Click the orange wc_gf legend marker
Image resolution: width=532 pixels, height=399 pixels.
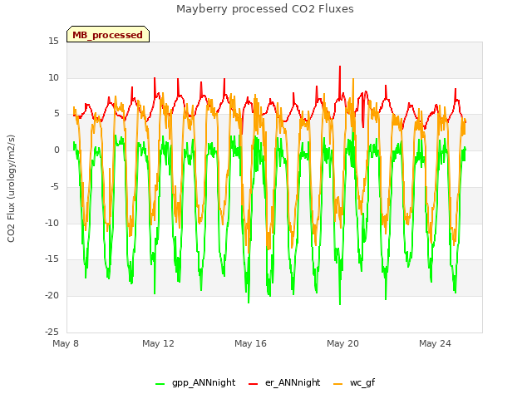[338, 384]
